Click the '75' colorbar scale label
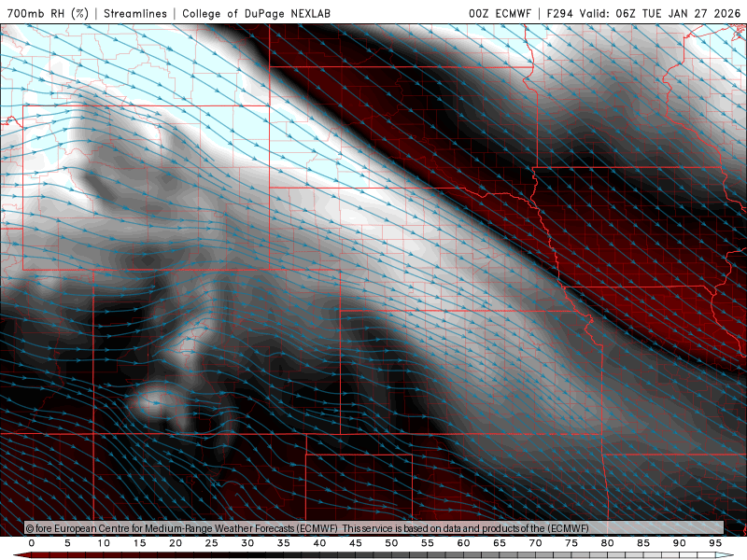 pyautogui.click(x=571, y=543)
